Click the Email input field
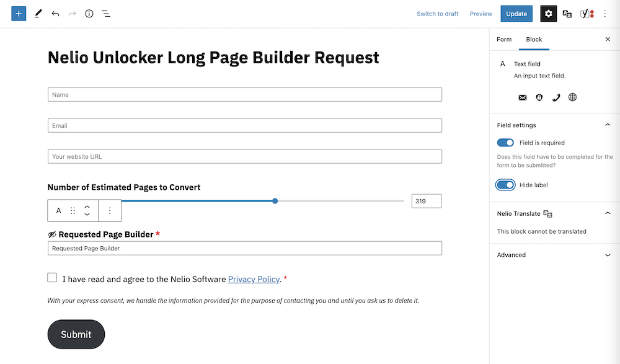The width and height of the screenshot is (620, 364). click(245, 125)
